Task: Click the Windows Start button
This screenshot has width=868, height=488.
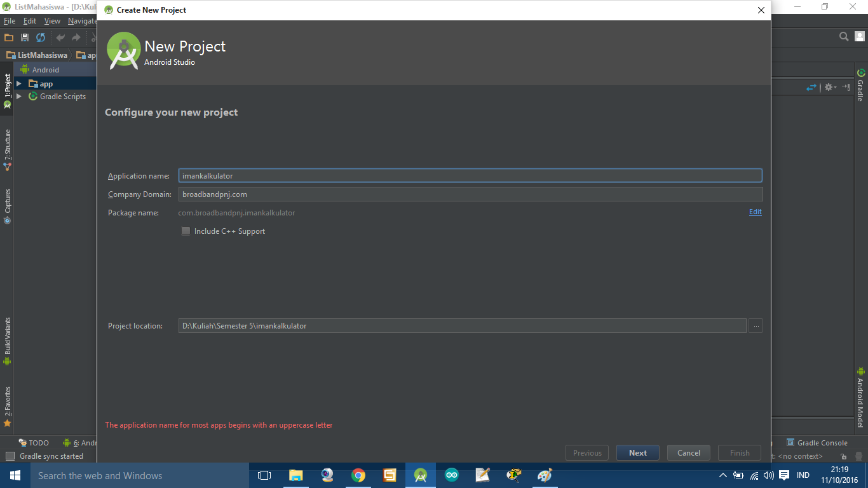Action: click(15, 475)
